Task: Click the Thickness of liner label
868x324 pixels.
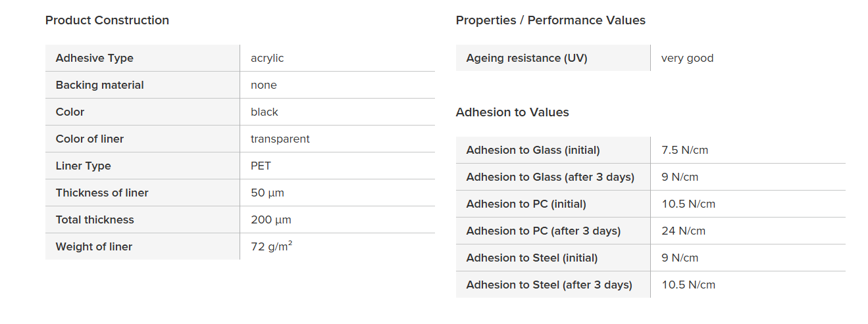Action: click(x=102, y=193)
